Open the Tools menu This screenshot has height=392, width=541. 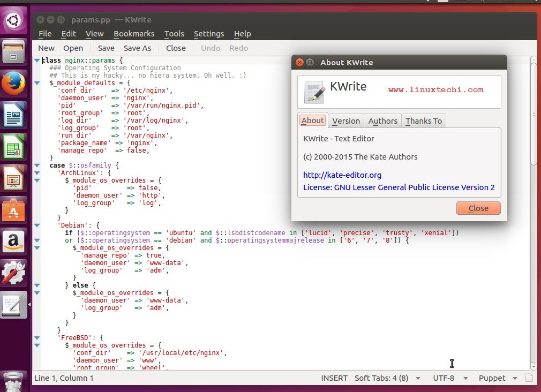(174, 34)
